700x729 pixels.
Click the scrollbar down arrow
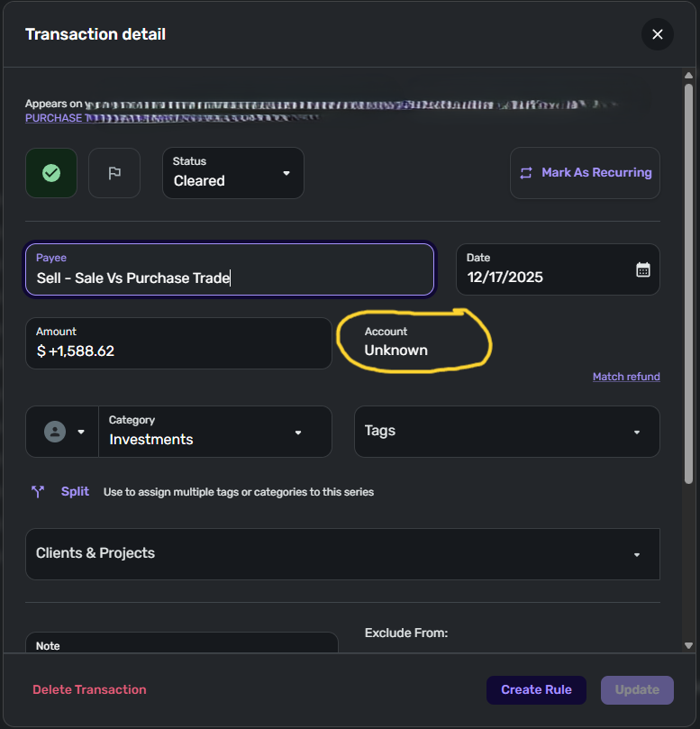tap(689, 645)
